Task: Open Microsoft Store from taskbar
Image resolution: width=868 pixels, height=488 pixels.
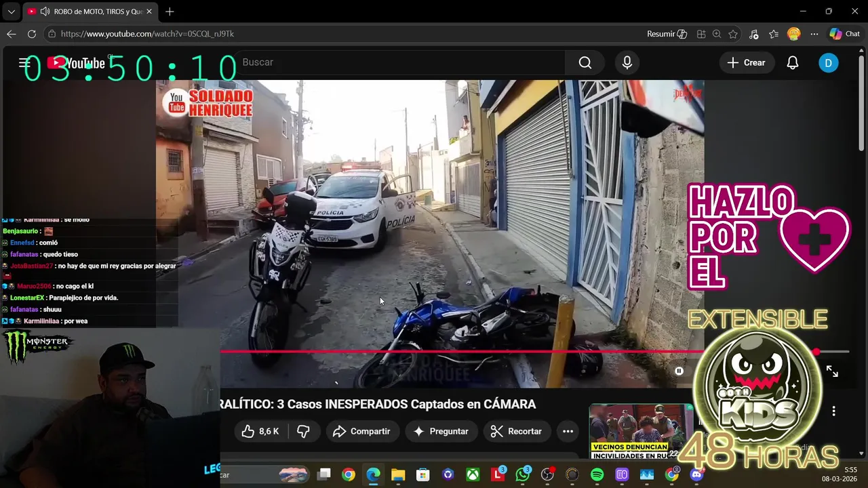Action: coord(423,474)
